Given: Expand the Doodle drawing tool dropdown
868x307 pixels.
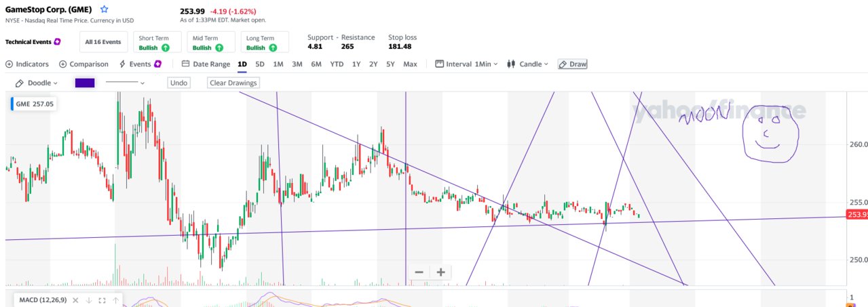Looking at the screenshot, I should (x=37, y=83).
